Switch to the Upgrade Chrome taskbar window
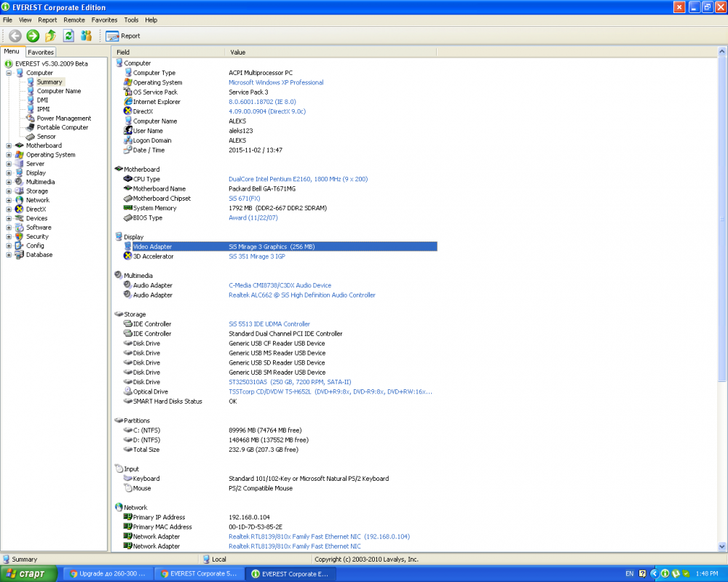The width and height of the screenshot is (728, 582). (107, 574)
